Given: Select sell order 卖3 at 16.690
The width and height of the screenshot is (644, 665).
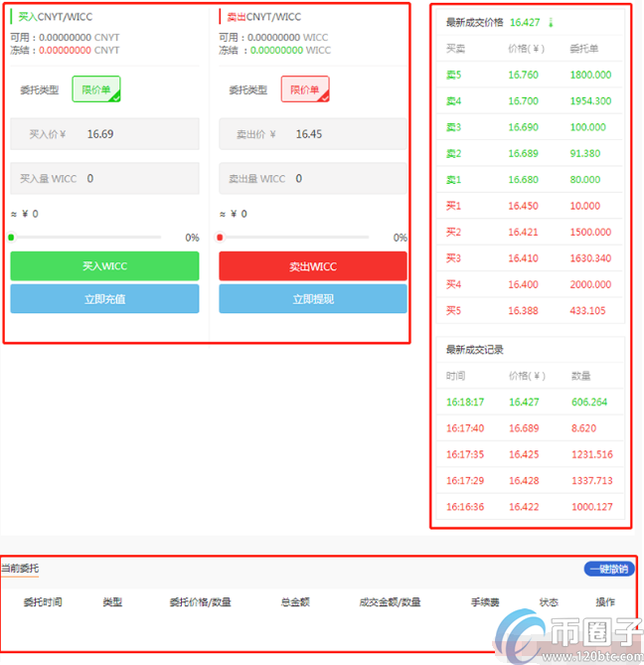Looking at the screenshot, I should coord(530,127).
